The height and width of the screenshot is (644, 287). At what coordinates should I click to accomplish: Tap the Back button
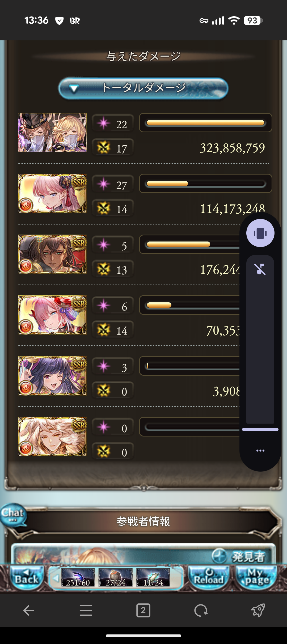point(27,578)
